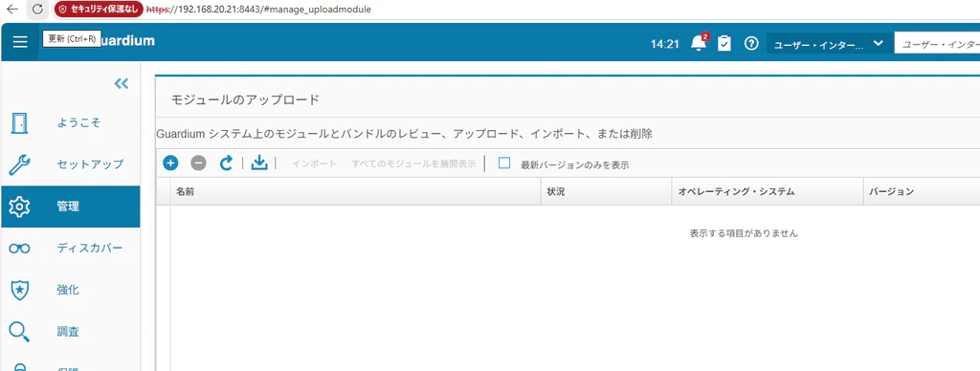Click the gear icon beside 管理
Viewport: 980px width, 371px height.
[19, 207]
